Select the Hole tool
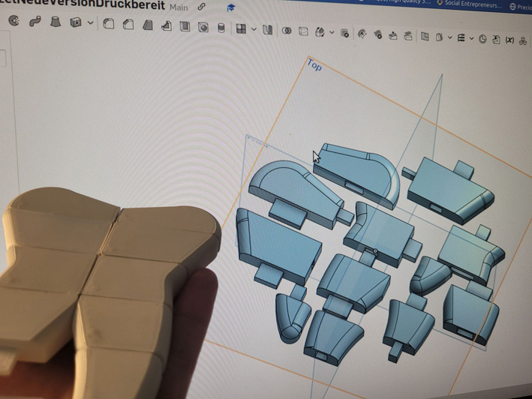 (203, 27)
